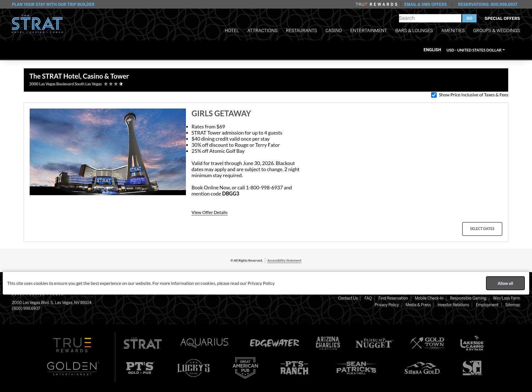The image size is (532, 392).
Task: Open View Offer Details link
Action: point(209,213)
